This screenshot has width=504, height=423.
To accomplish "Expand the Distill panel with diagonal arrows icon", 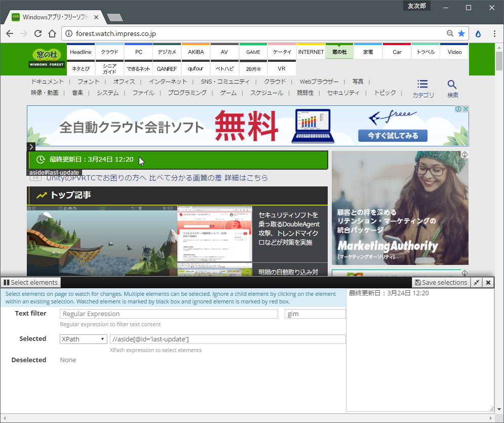I will [476, 282].
